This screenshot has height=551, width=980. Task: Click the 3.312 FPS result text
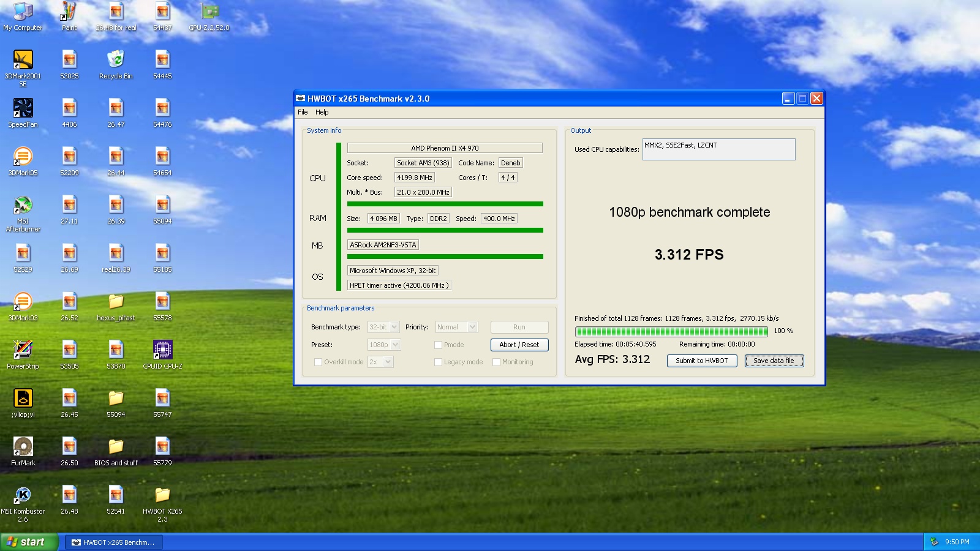689,255
